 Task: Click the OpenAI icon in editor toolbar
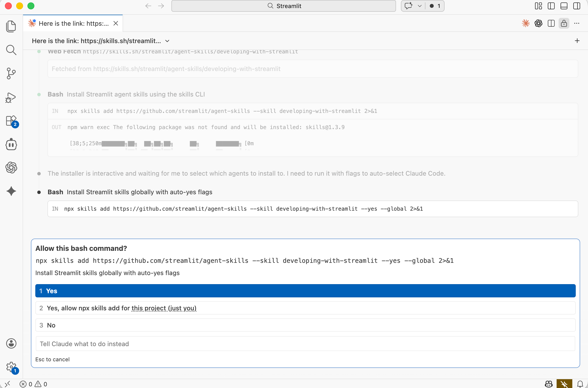pyautogui.click(x=538, y=23)
